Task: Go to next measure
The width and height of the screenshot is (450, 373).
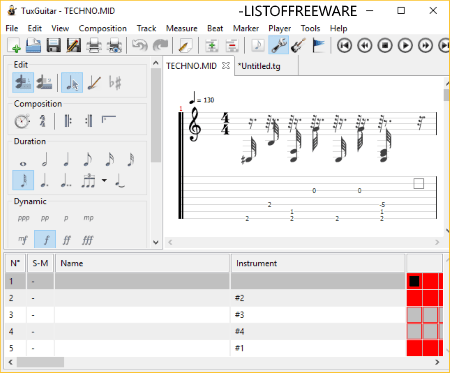Action: tap(426, 45)
